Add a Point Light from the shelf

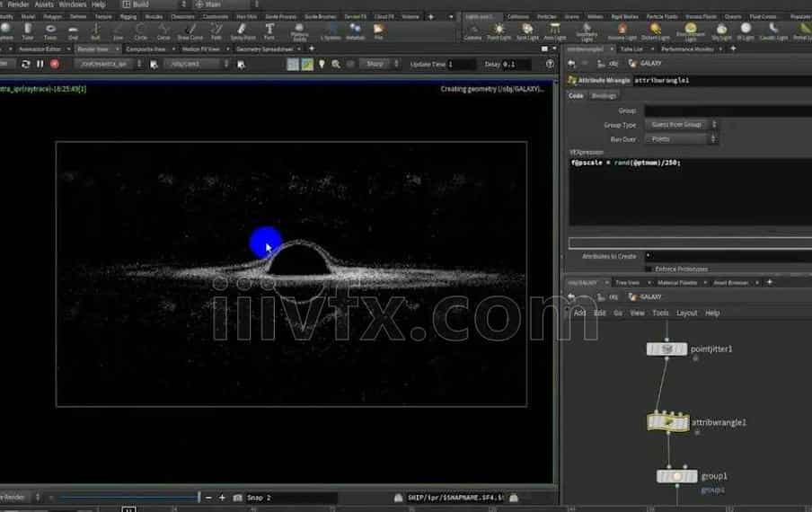[x=499, y=31]
